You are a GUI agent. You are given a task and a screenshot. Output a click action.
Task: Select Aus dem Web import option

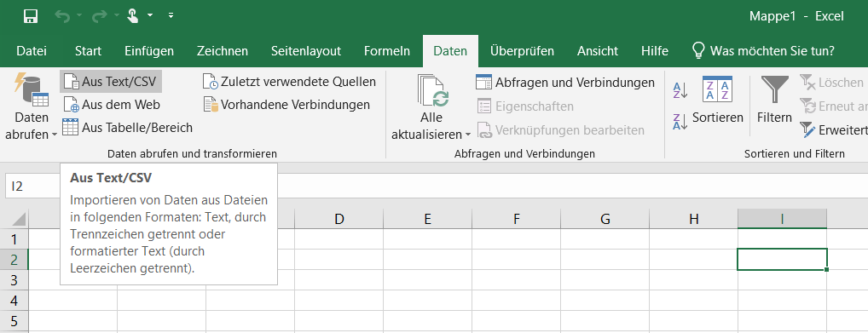pos(112,105)
